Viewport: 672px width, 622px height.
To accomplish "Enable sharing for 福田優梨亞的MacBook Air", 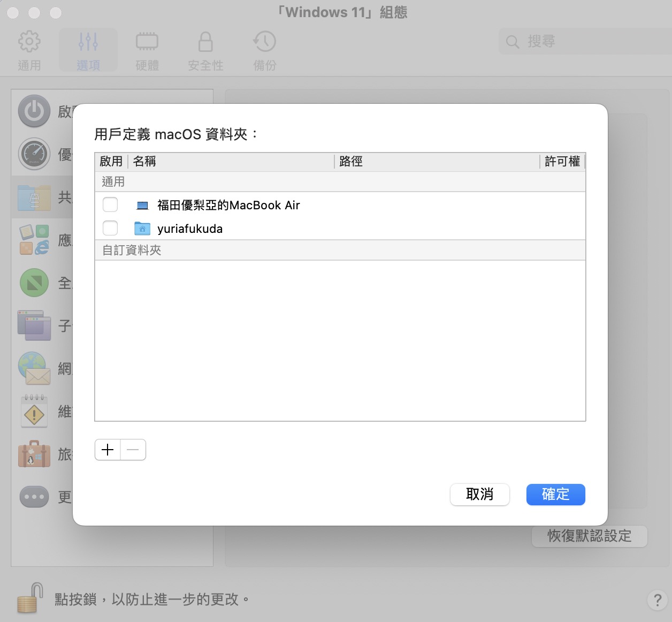I will 110,204.
